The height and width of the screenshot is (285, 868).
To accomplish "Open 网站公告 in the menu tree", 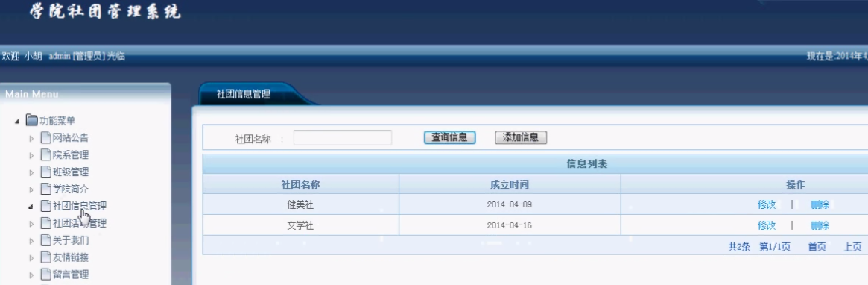I will (70, 138).
